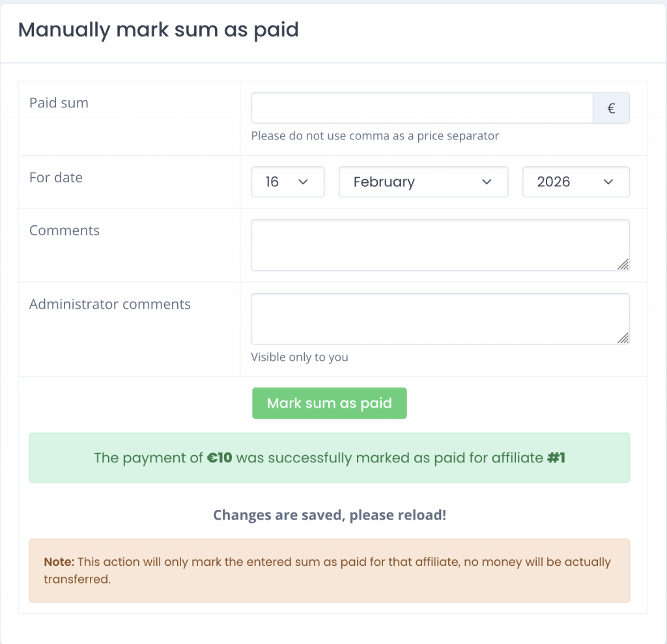Click inside the Comments textarea
This screenshot has width=667, height=644.
click(x=440, y=244)
